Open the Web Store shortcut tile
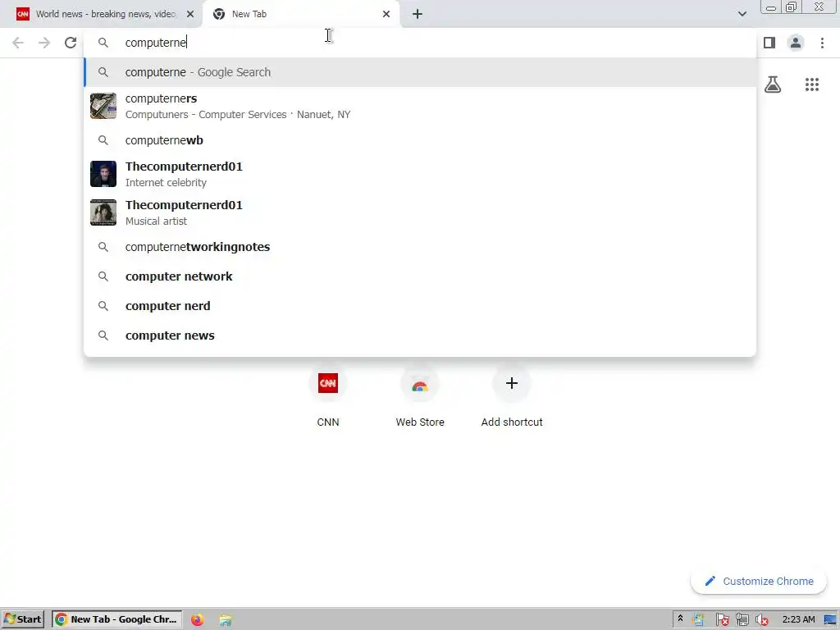The width and height of the screenshot is (840, 630). pyautogui.click(x=420, y=396)
